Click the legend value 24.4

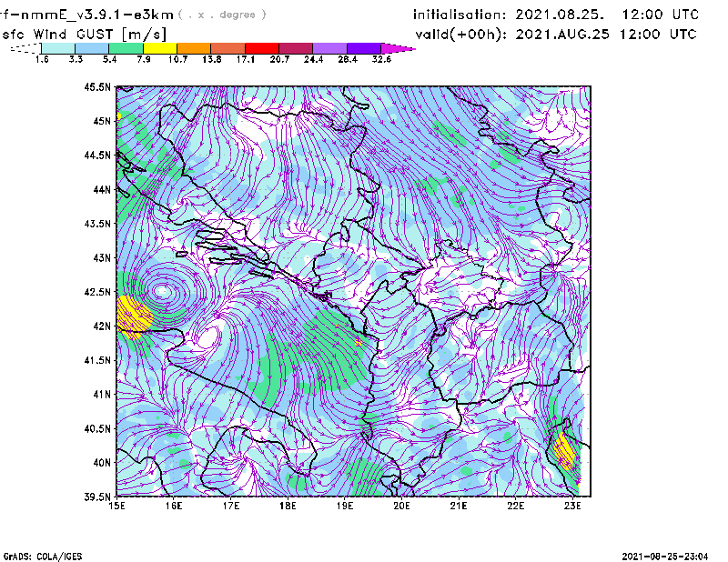click(313, 59)
